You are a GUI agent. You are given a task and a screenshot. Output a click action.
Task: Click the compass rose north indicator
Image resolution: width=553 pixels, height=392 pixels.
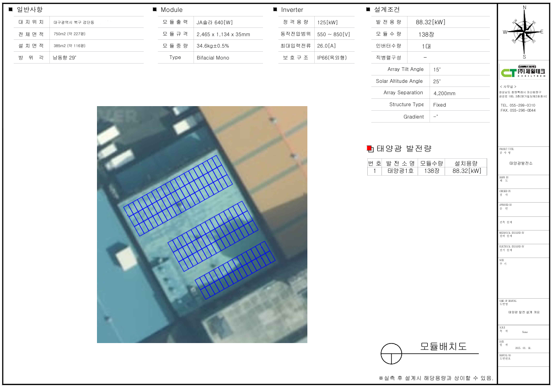point(524,8)
